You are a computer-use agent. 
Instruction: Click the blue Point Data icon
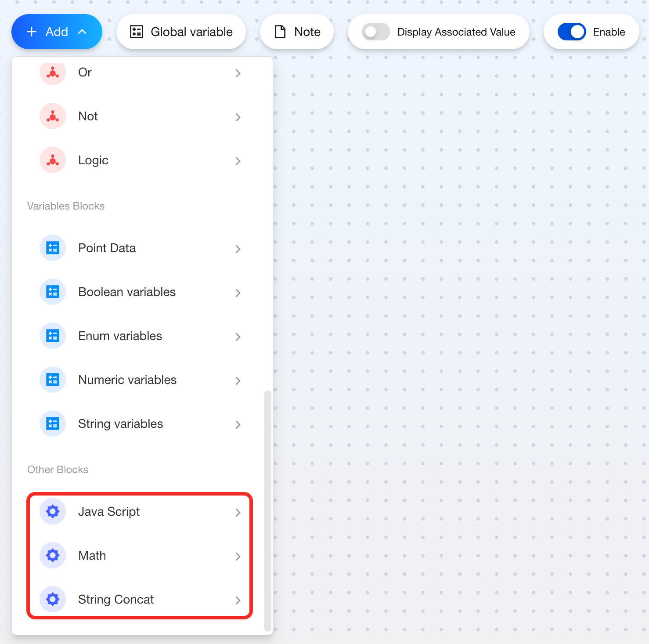(53, 248)
